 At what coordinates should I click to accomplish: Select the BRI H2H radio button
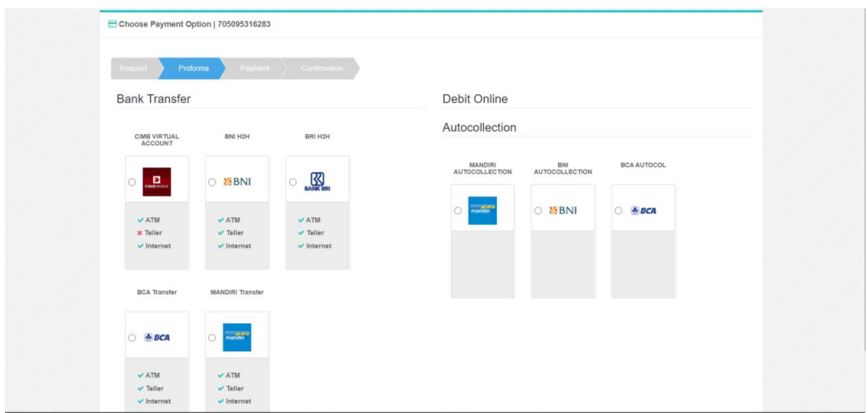(292, 182)
